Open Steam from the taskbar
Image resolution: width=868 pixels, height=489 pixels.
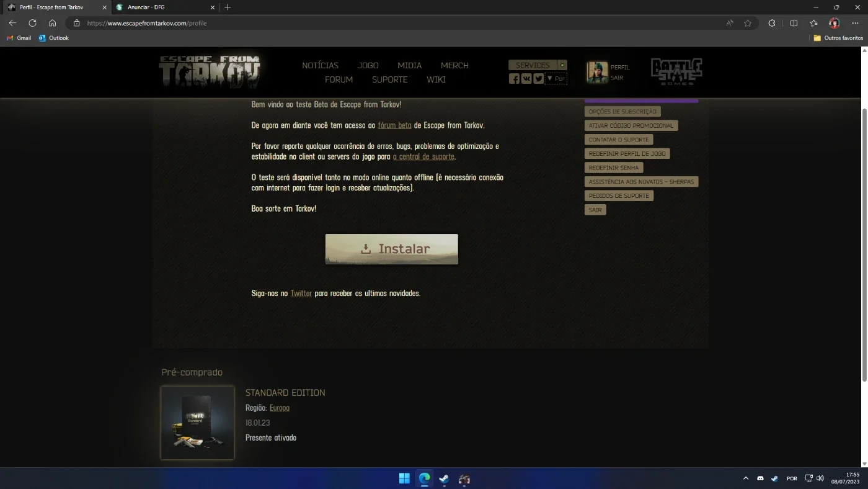tap(444, 478)
